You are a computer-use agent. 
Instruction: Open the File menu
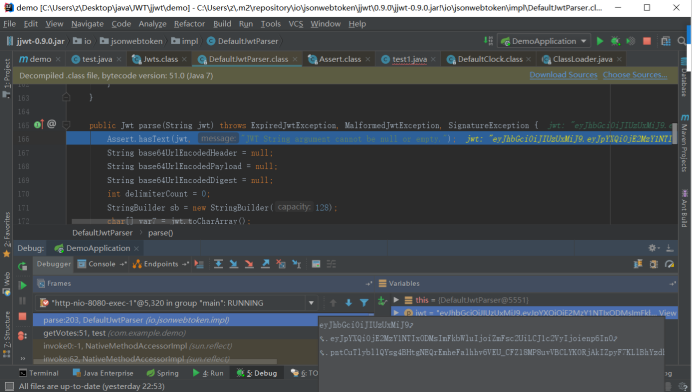tap(9, 24)
